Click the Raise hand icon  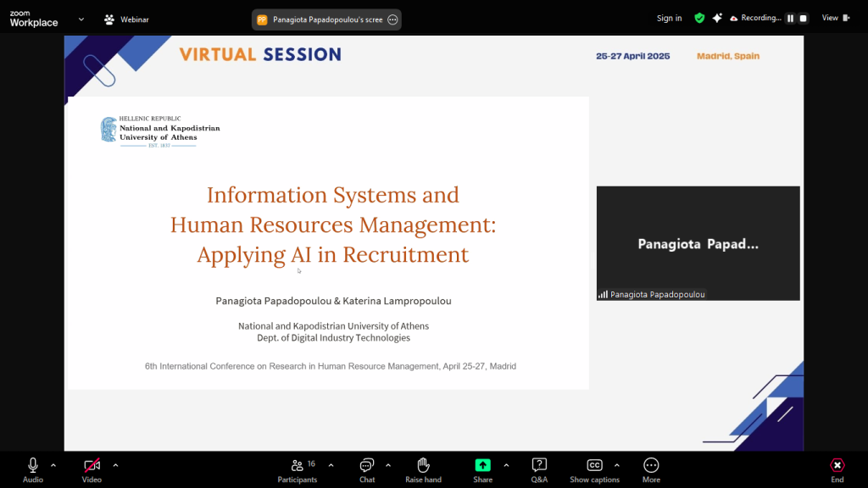[423, 465]
